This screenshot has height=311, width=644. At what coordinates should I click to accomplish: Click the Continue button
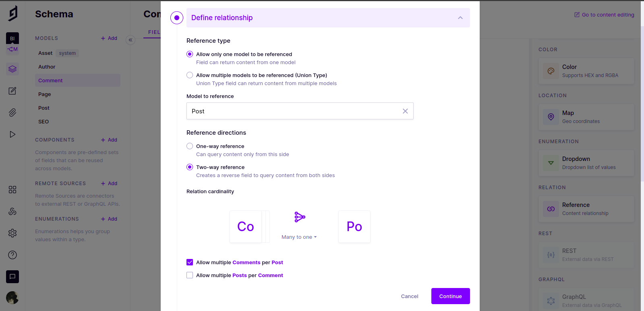click(450, 296)
